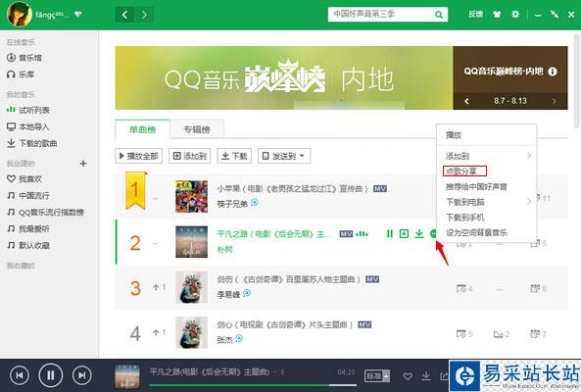Go back with the navigation arrow
The width and height of the screenshot is (581, 392).
124,15
